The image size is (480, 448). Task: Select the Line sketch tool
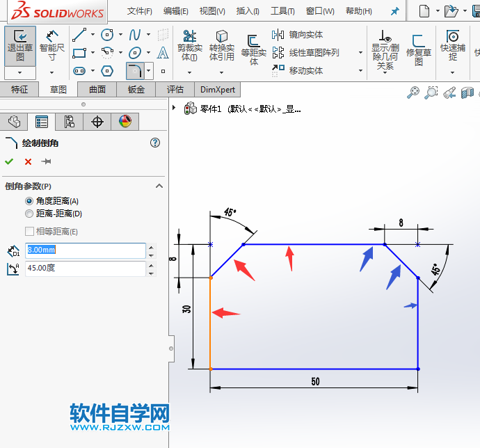tap(79, 35)
